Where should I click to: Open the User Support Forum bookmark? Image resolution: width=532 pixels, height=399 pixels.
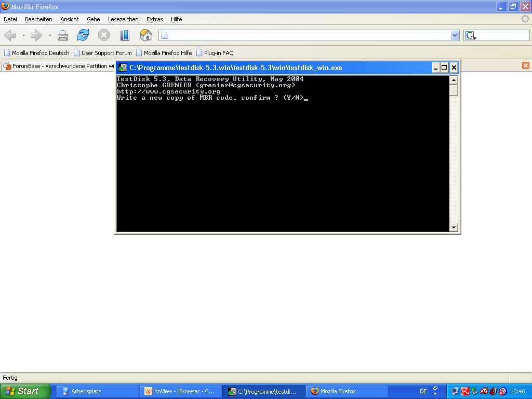pos(103,53)
